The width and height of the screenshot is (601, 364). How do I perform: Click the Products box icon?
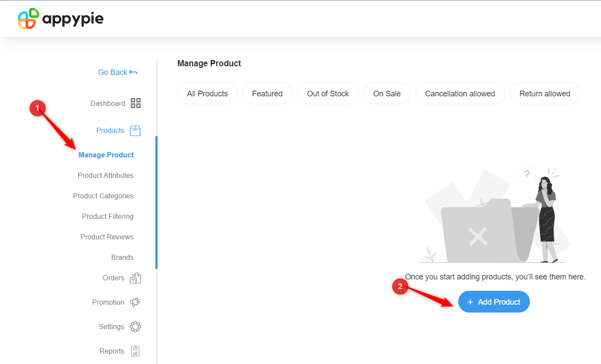click(x=135, y=130)
